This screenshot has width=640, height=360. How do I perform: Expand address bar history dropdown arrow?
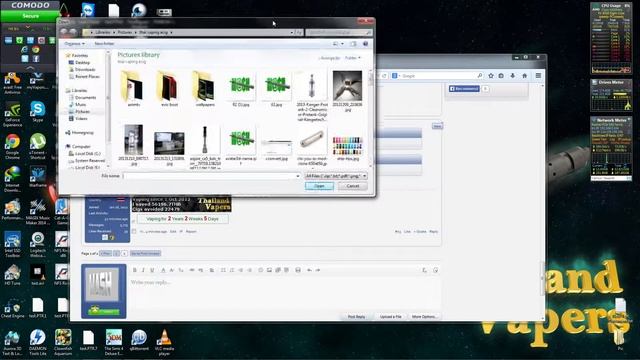(x=292, y=32)
